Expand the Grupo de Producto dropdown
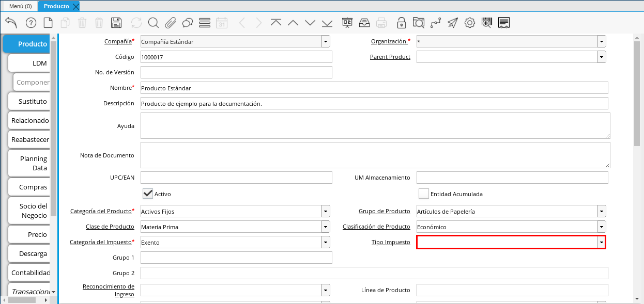This screenshot has width=644, height=304. pyautogui.click(x=602, y=211)
